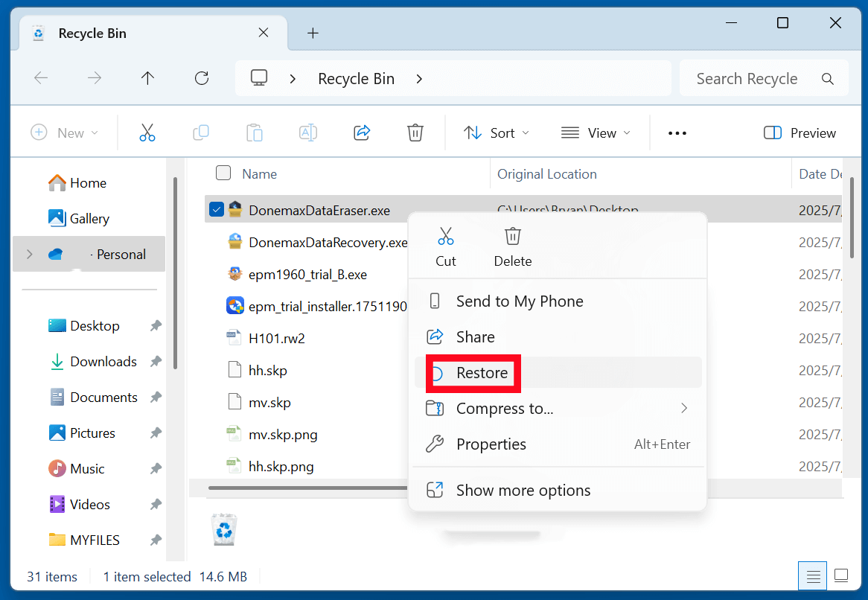The image size is (868, 600).
Task: Select Restore from the context menu
Action: click(481, 372)
